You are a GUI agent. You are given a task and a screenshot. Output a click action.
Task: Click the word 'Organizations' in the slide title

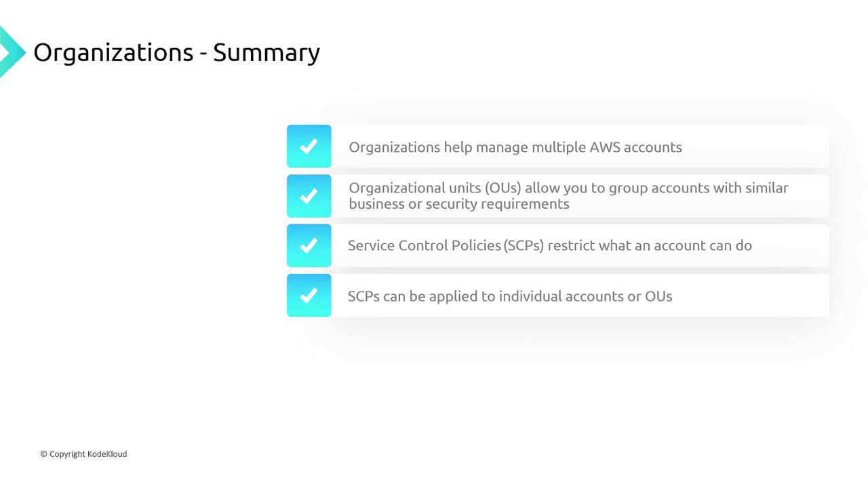[x=113, y=52]
